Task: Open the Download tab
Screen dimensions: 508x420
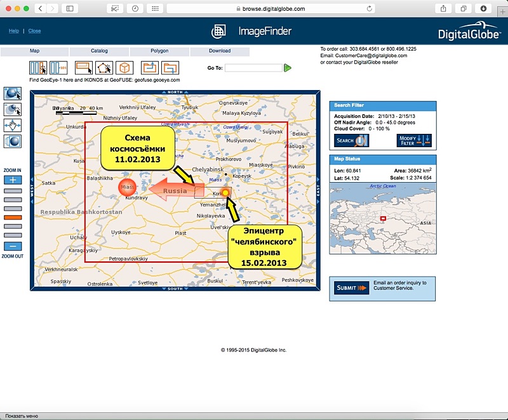Action: pos(220,51)
